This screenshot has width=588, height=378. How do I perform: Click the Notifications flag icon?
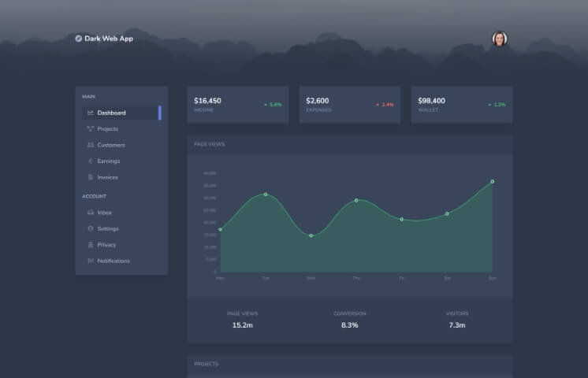point(91,261)
